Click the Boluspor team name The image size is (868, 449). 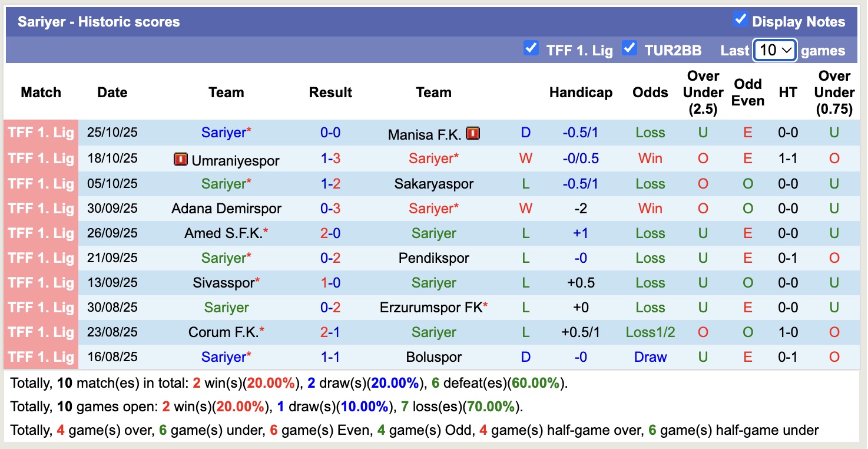coord(434,356)
